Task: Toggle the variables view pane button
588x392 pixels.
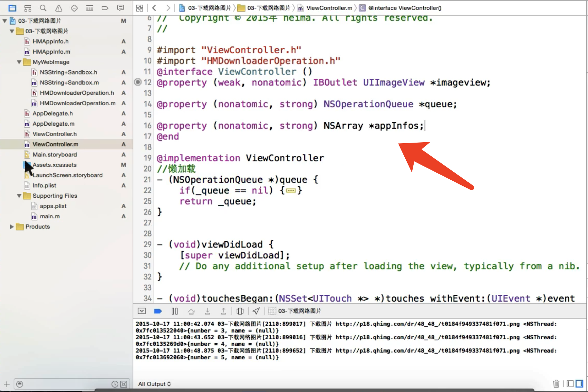Action: [x=570, y=383]
